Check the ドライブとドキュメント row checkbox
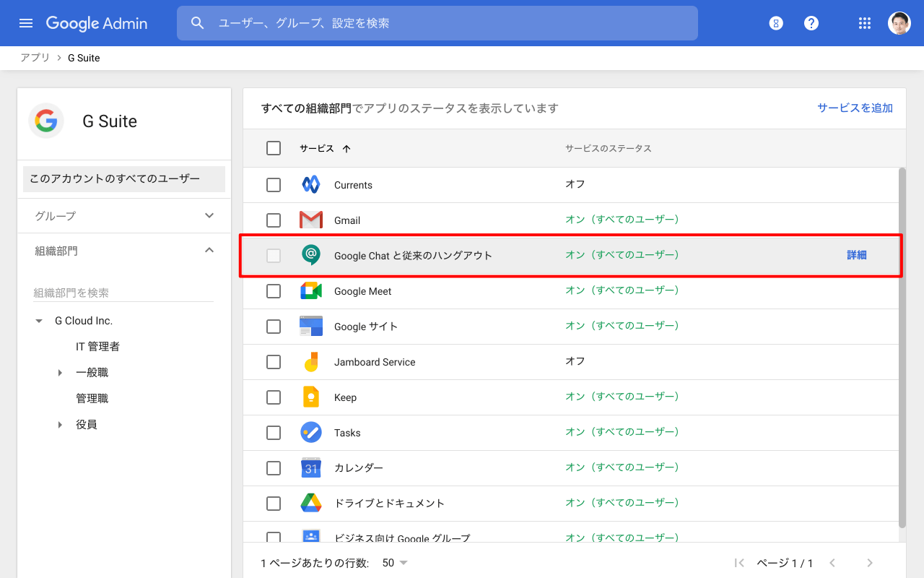Screen dimensions: 924x578 (x=274, y=504)
